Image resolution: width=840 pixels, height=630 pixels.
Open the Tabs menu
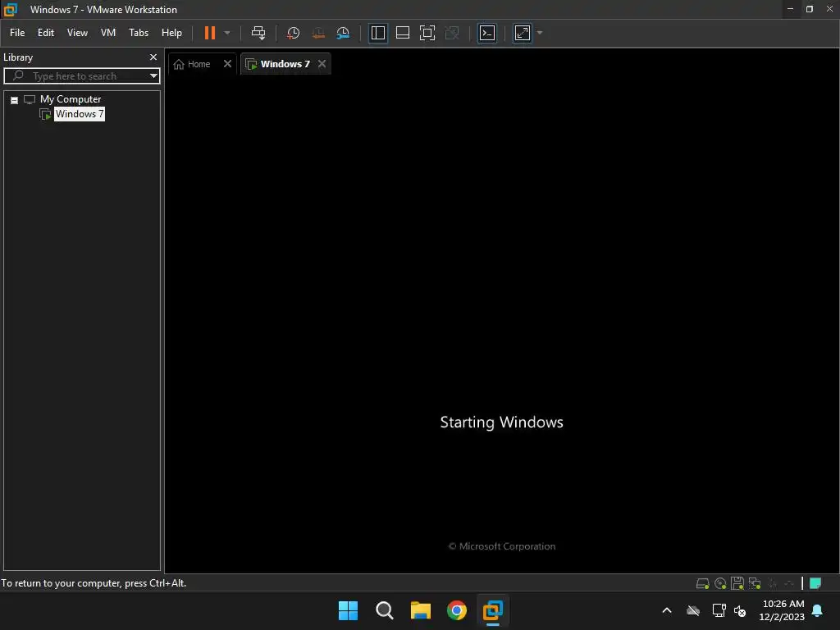[x=139, y=33]
